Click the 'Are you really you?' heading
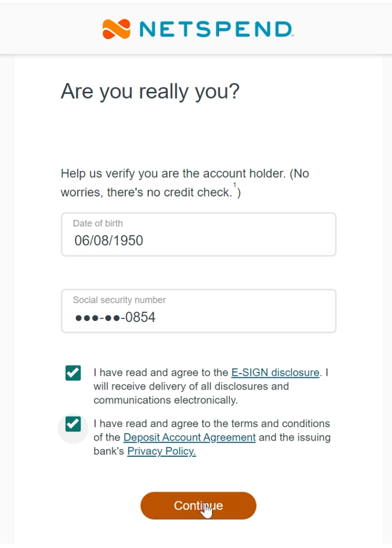 tap(150, 91)
